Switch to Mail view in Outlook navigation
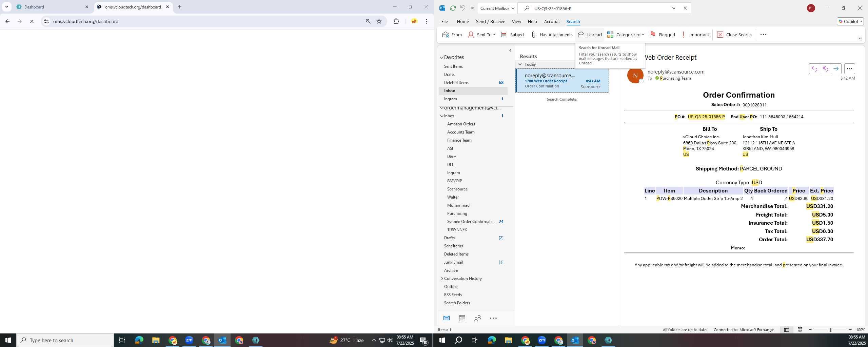868x347 pixels. tap(446, 318)
